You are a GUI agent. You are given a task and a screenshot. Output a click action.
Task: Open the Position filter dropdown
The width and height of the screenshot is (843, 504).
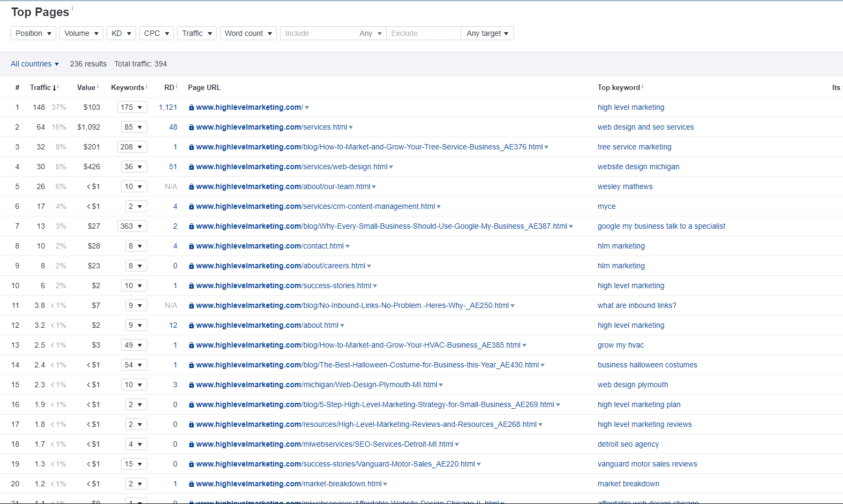point(33,33)
